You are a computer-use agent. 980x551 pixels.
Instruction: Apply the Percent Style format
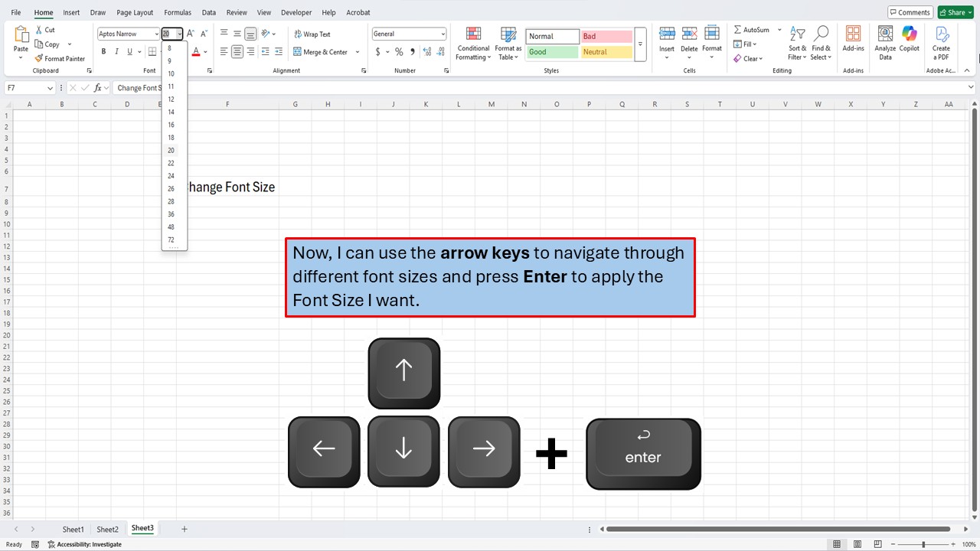(399, 52)
